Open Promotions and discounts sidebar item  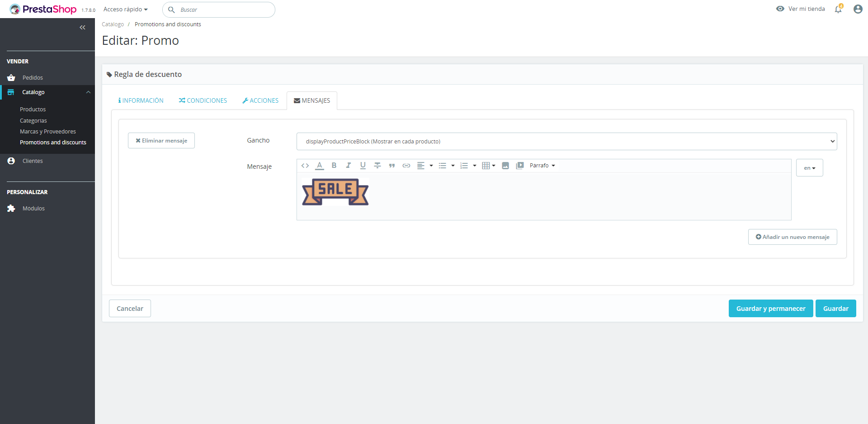click(x=53, y=143)
